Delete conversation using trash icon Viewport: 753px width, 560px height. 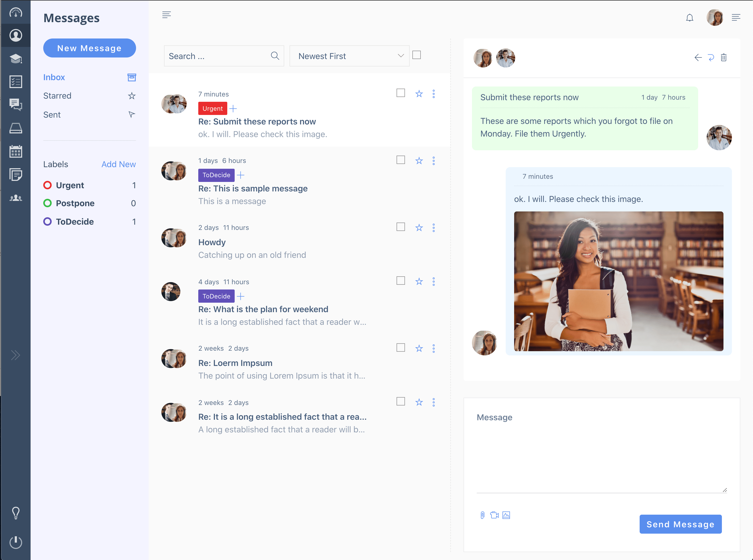[724, 58]
